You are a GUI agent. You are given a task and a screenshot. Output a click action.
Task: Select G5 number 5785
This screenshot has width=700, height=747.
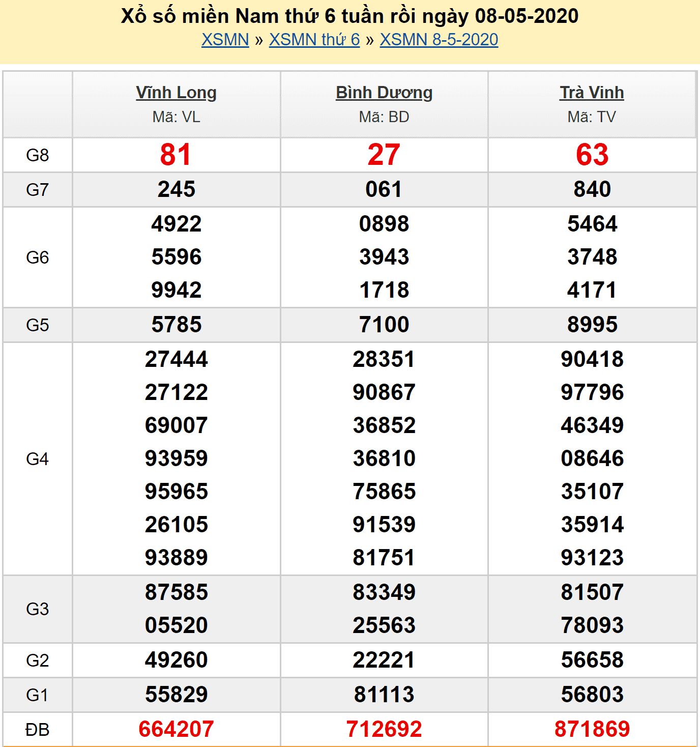(x=177, y=325)
